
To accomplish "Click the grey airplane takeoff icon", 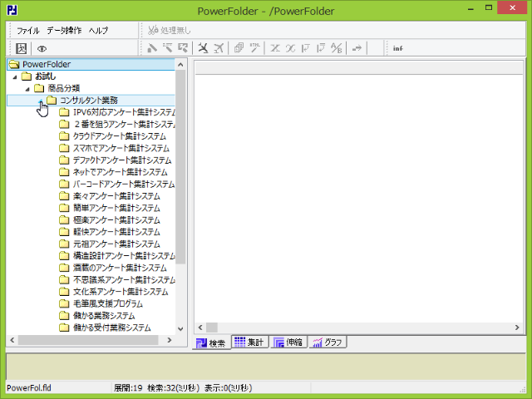I will 219,48.
